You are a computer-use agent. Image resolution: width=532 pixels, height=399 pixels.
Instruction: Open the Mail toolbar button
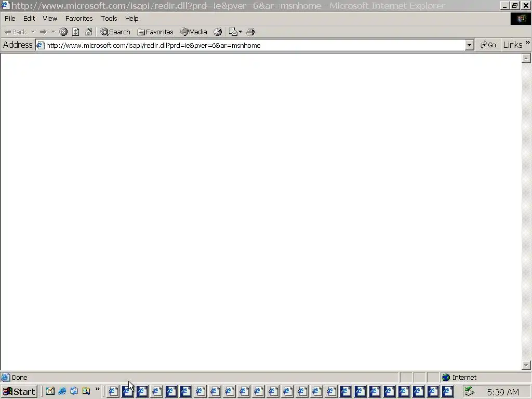[235, 32]
